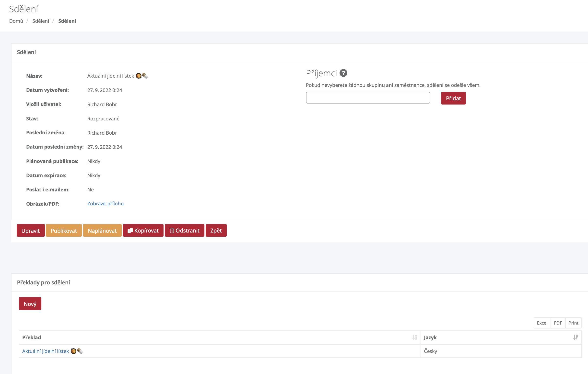Viewport: 588px width, 374px height.
Task: Export table as PDF
Action: pos(558,323)
